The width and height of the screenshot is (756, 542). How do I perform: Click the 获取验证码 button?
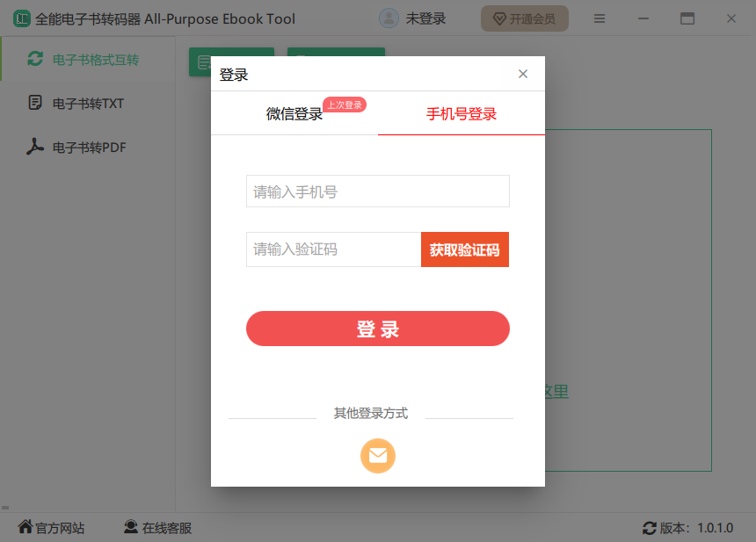coord(464,249)
